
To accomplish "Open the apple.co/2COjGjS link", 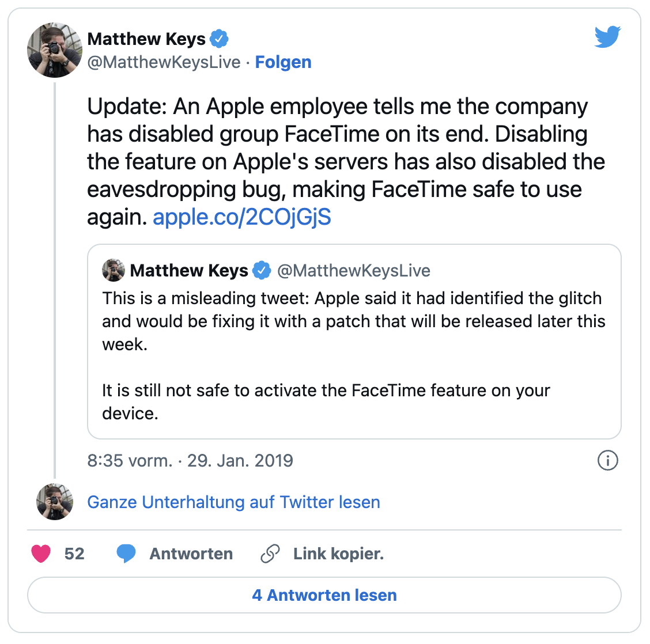I will click(242, 217).
